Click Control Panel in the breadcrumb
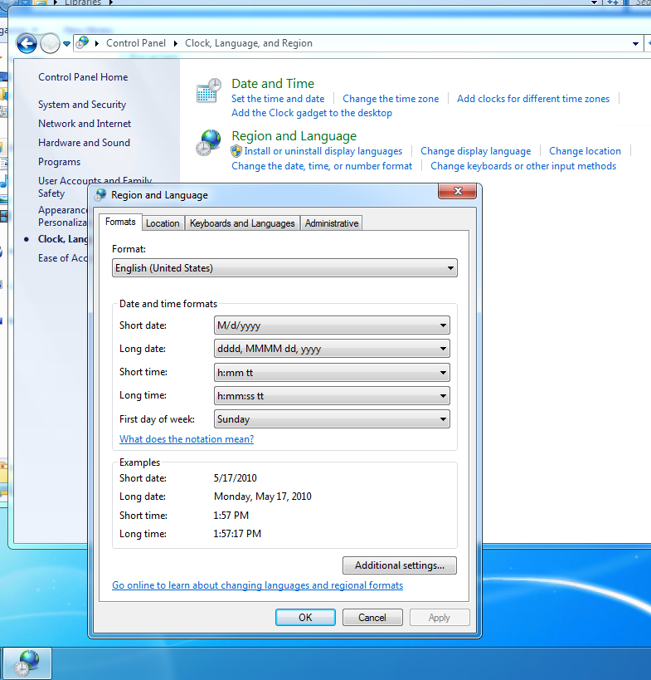This screenshot has width=651, height=680. pyautogui.click(x=136, y=43)
